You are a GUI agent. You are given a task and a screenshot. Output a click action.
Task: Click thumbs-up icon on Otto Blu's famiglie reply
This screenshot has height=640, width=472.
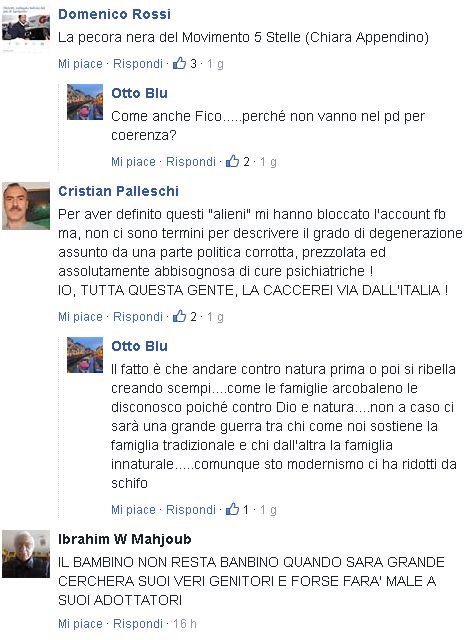[232, 509]
